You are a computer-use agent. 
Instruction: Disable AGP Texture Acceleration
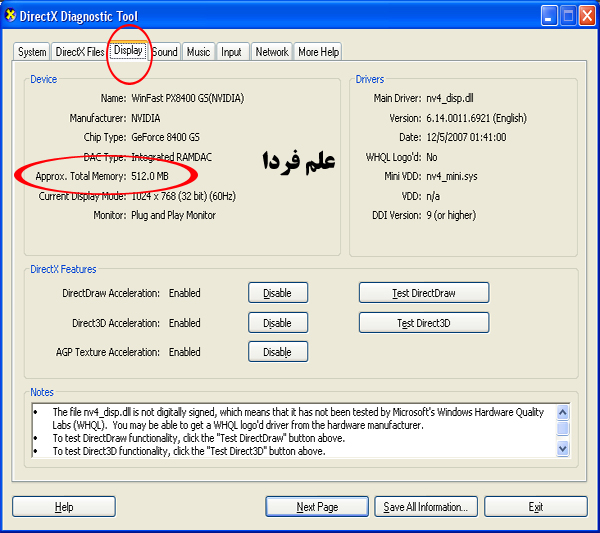pos(277,352)
